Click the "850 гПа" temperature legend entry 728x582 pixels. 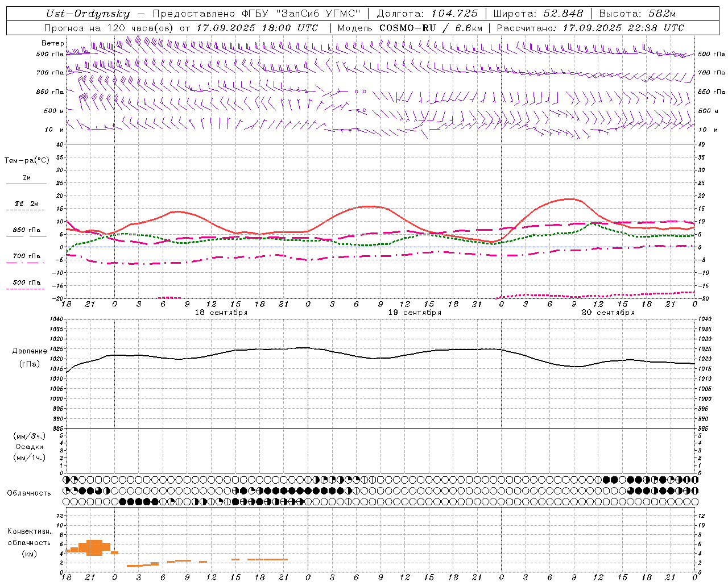tap(27, 230)
